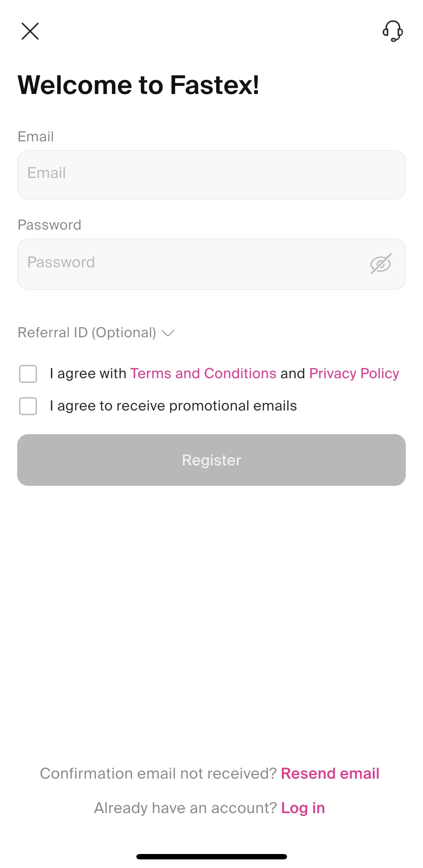Tap the Resend email link
Viewport: 423px width, 868px height.
click(x=330, y=774)
